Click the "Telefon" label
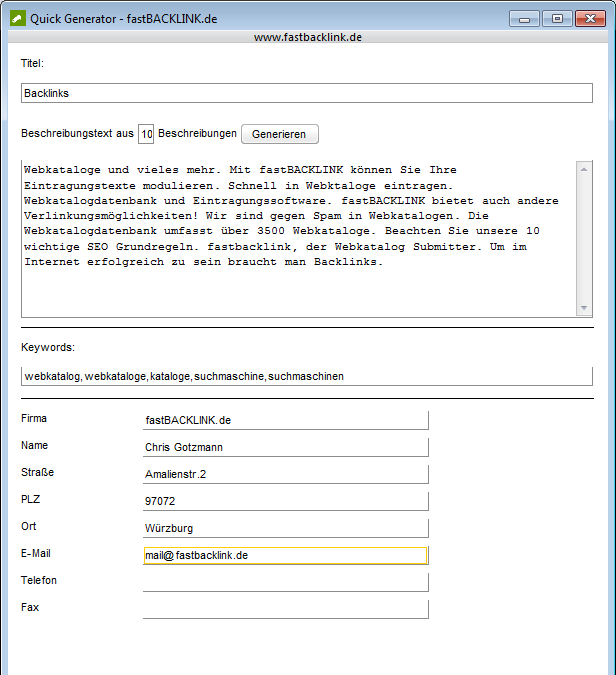Screen dimensions: 616x675 39,580
